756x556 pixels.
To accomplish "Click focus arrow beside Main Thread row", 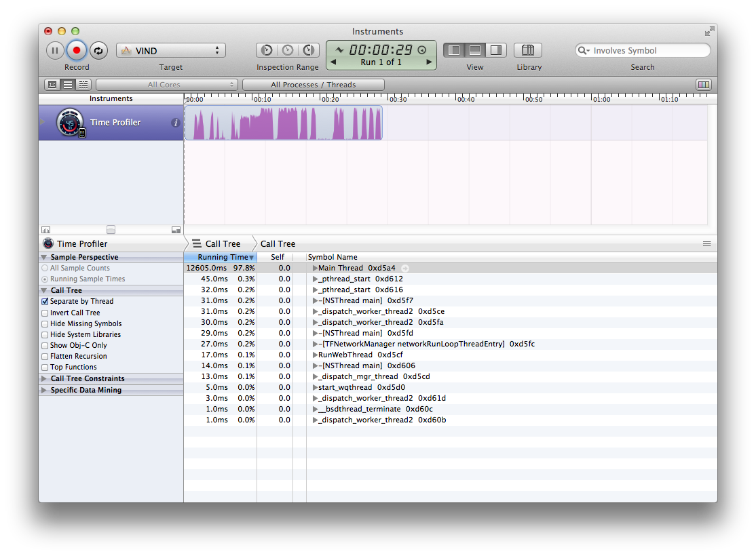I will click(405, 269).
